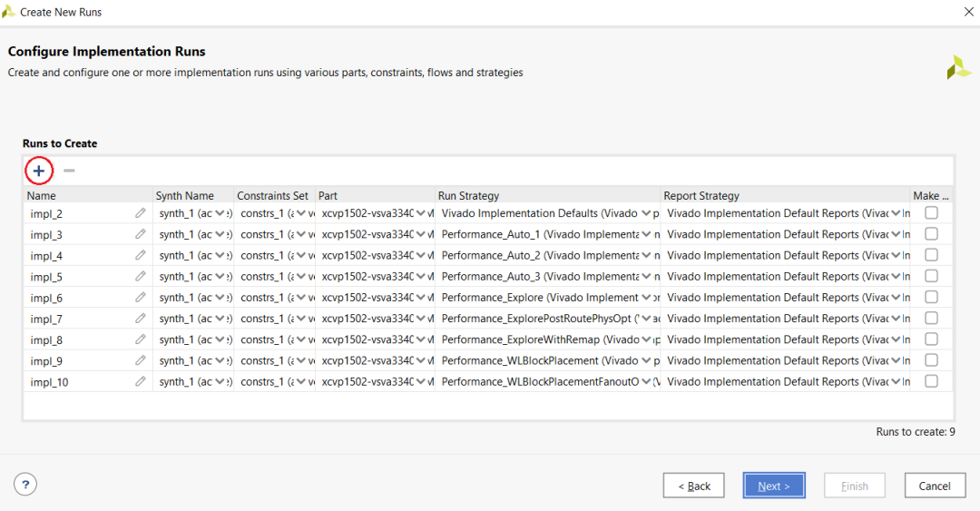Viewport: 980px width, 511px height.
Task: Click the minus icon to remove a run
Action: pos(69,170)
